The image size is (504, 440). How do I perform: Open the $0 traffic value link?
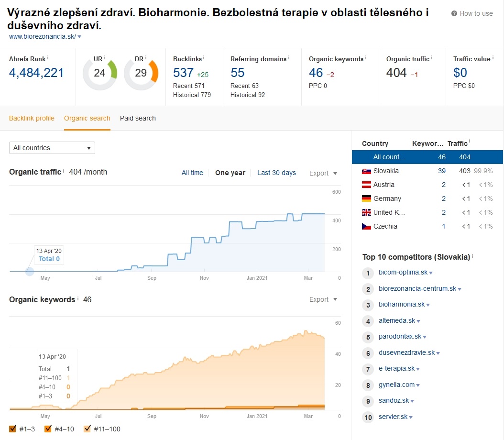(460, 73)
